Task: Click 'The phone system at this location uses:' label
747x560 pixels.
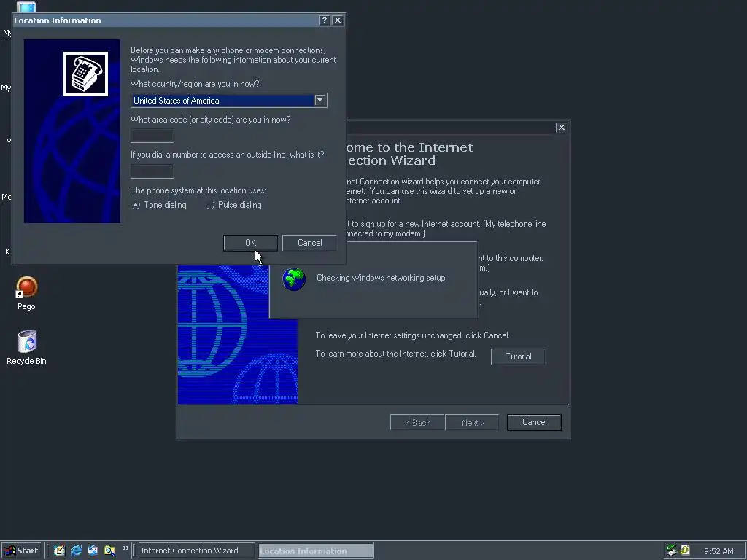Action: tap(198, 190)
